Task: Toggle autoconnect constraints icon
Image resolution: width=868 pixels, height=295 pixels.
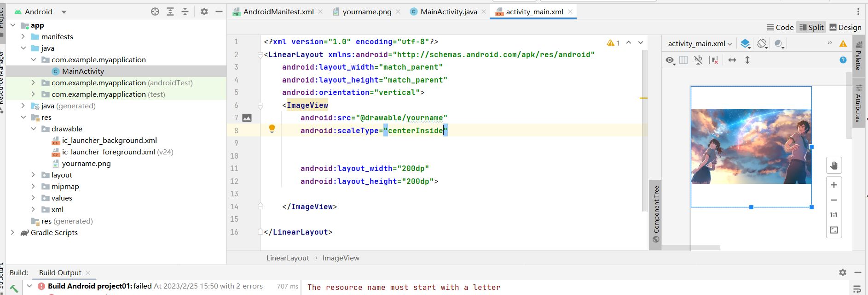Action: 698,60
